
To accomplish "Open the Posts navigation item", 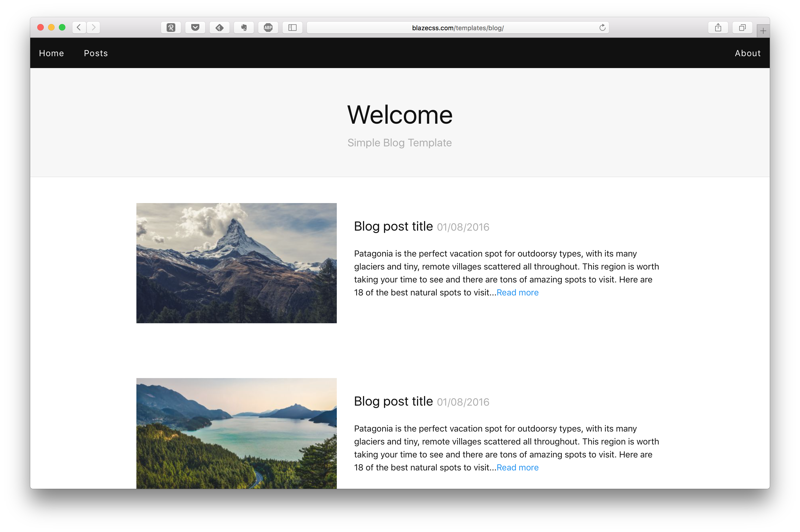I will pyautogui.click(x=96, y=53).
